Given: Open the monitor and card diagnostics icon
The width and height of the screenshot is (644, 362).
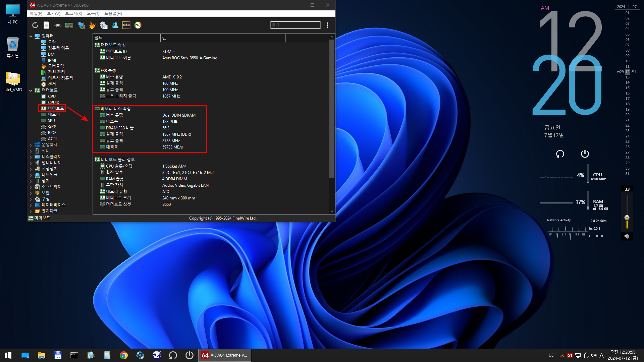Looking at the screenshot, I should click(81, 25).
